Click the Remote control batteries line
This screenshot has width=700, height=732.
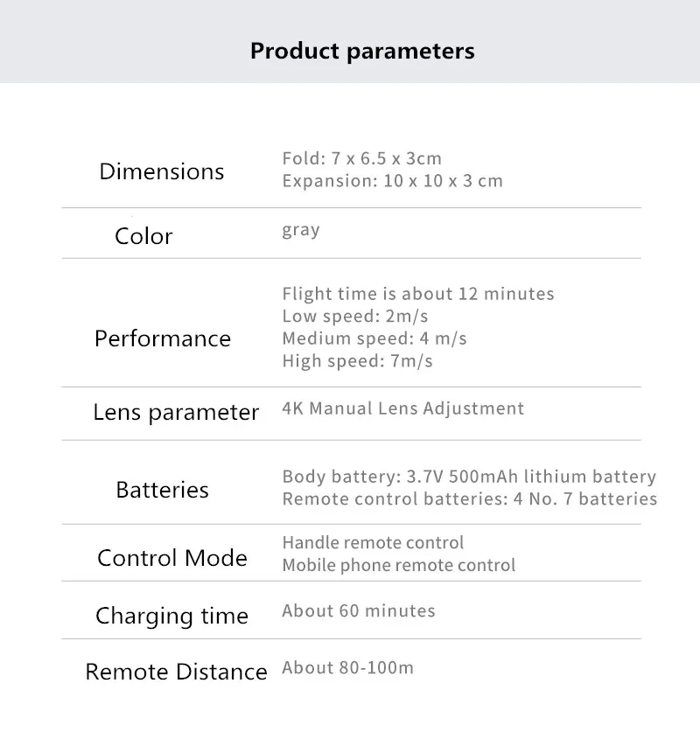pos(470,499)
